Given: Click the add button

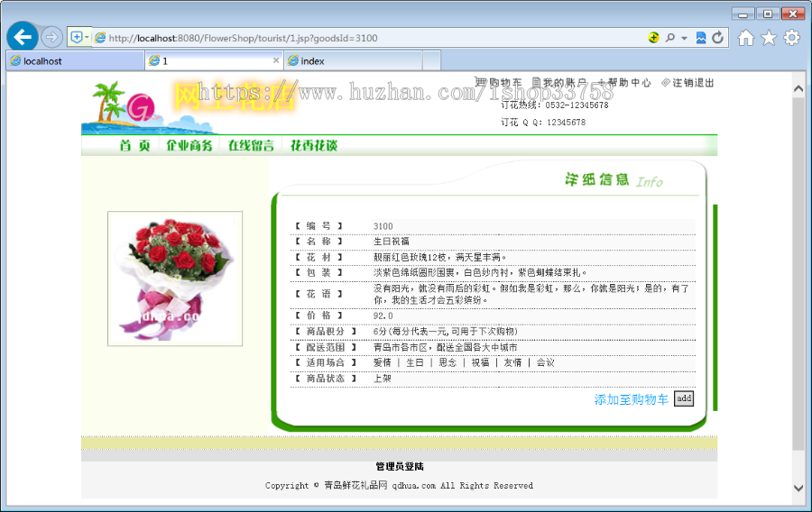Looking at the screenshot, I should pyautogui.click(x=684, y=398).
